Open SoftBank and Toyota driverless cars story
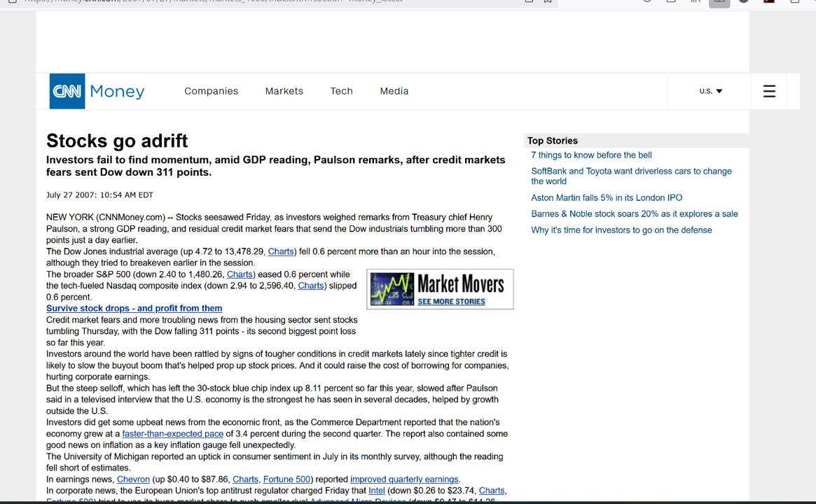Viewport: 816px width, 504px height. click(631, 176)
